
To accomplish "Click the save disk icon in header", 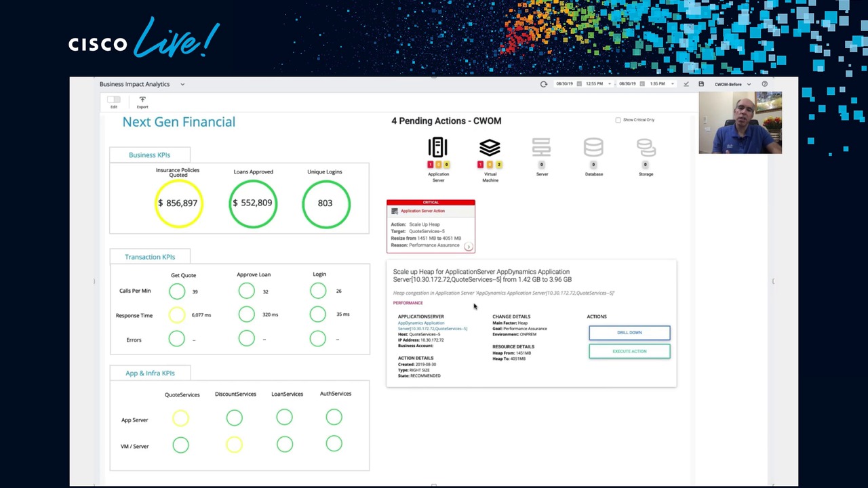I will 701,84.
